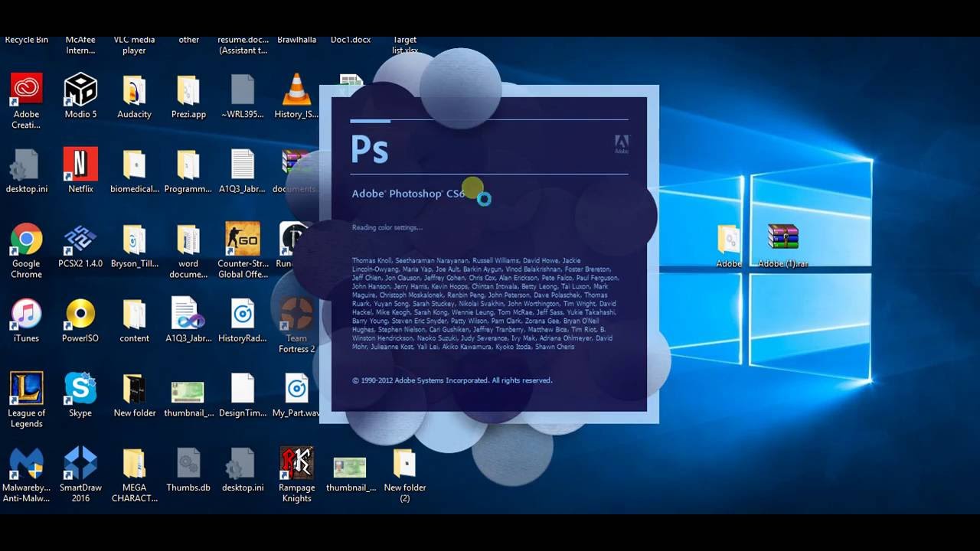The image size is (980, 551).
Task: Click the Brawlhalla desktop label
Action: click(x=296, y=40)
